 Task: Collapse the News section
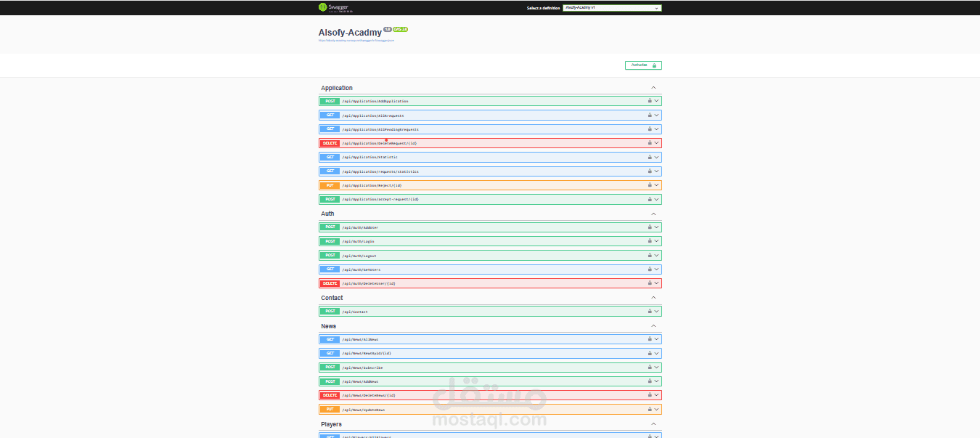click(x=653, y=326)
